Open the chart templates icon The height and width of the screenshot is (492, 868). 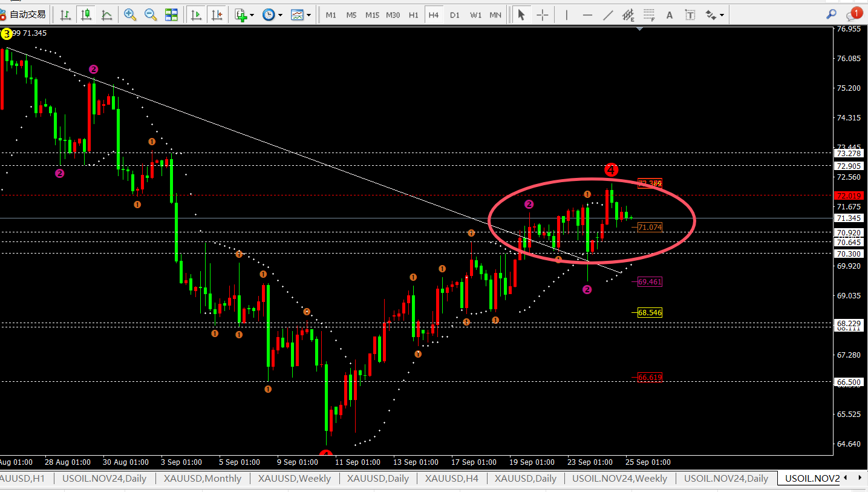click(297, 15)
